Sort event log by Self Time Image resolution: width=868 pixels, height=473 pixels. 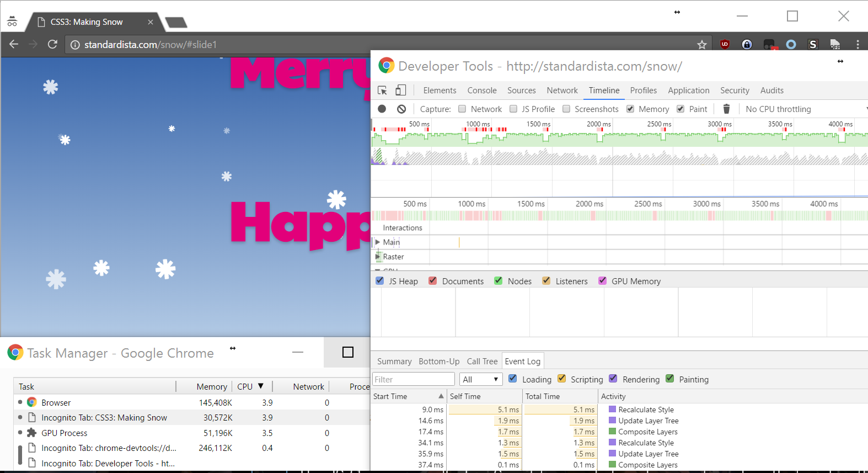point(484,396)
